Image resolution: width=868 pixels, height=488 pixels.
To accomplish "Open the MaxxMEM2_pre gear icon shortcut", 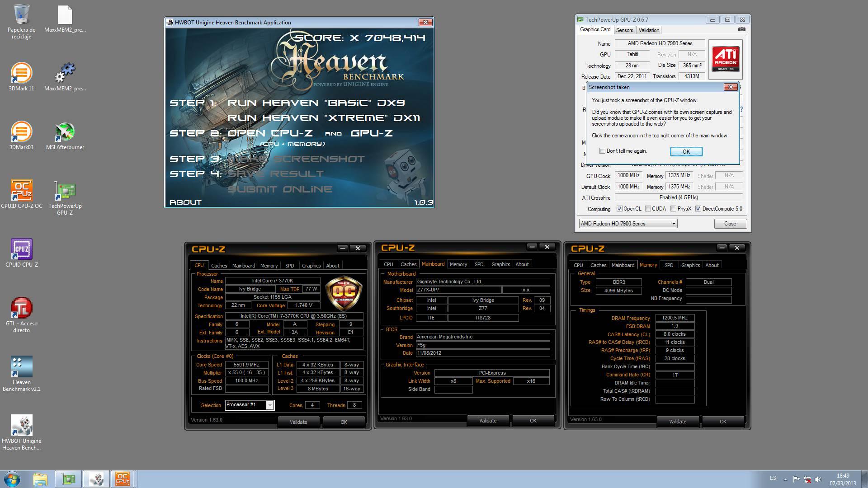I will (x=65, y=77).
